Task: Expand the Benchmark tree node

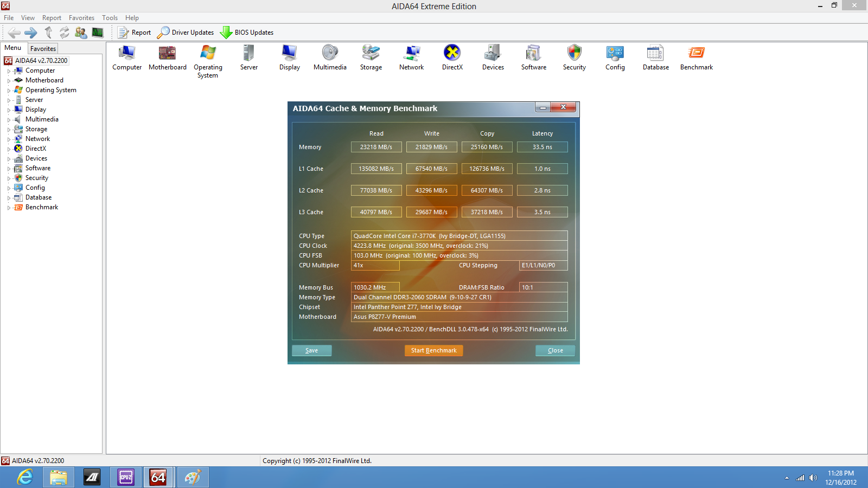Action: (x=9, y=208)
